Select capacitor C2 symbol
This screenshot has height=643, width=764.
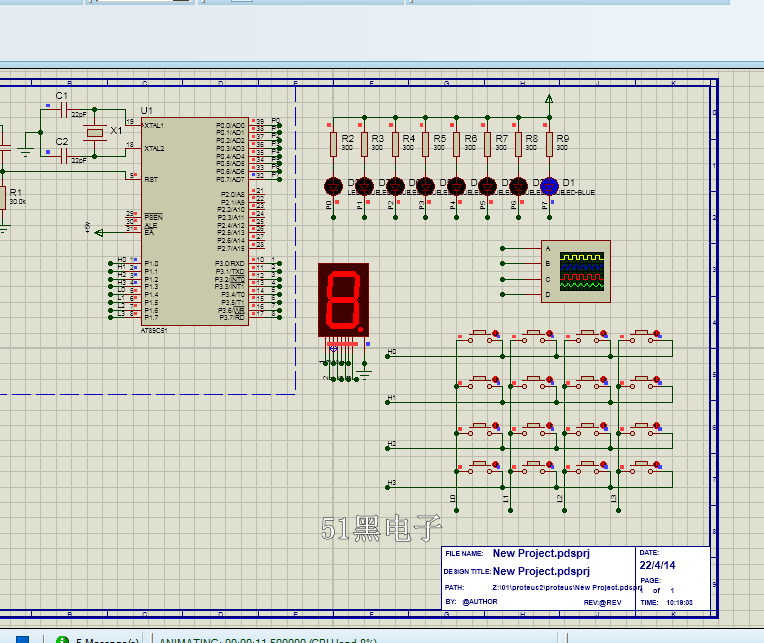point(63,156)
